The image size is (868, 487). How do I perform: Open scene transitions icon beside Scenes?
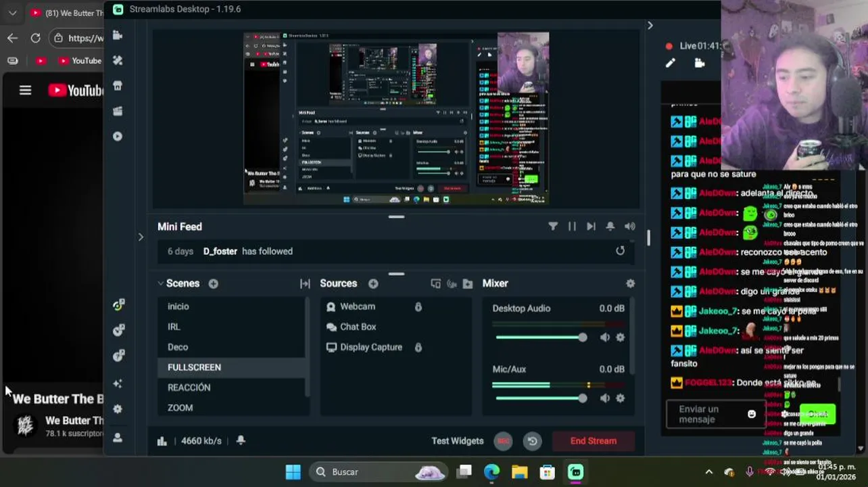pyautogui.click(x=305, y=283)
